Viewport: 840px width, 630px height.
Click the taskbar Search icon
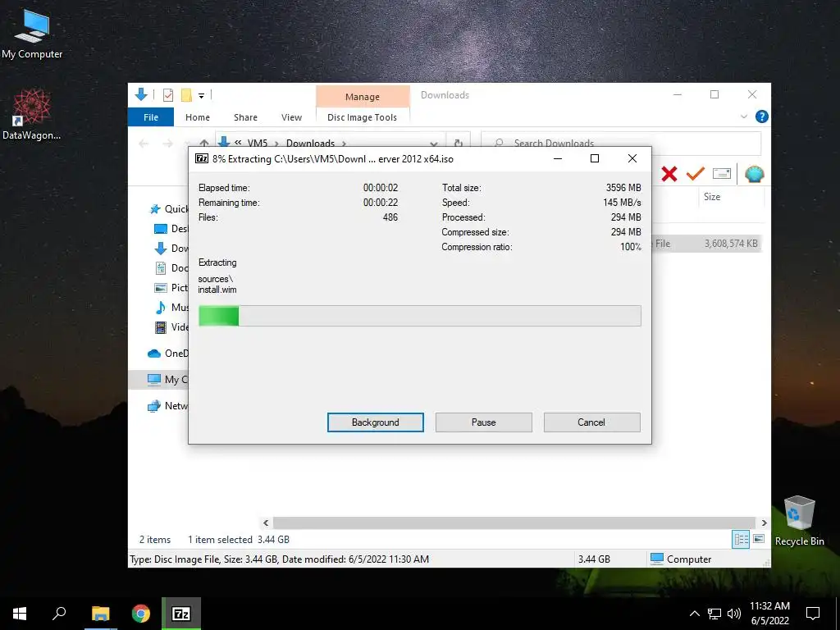59,614
